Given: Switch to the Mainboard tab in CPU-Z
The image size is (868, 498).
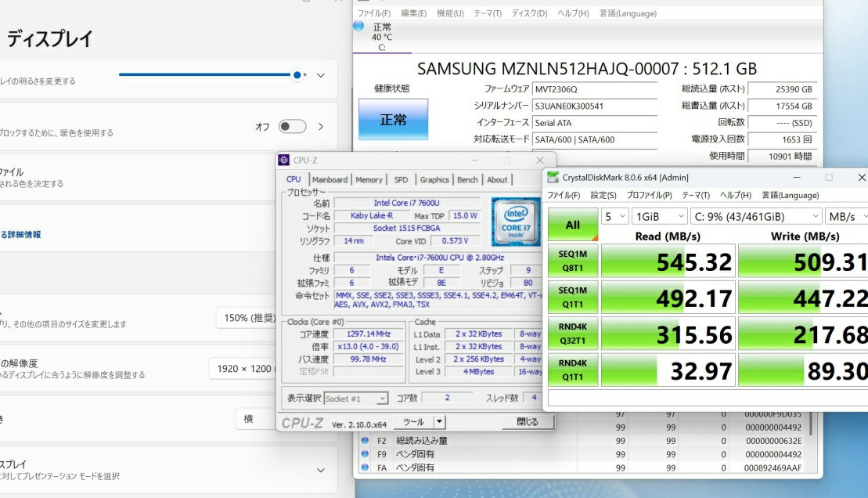Looking at the screenshot, I should pos(330,179).
